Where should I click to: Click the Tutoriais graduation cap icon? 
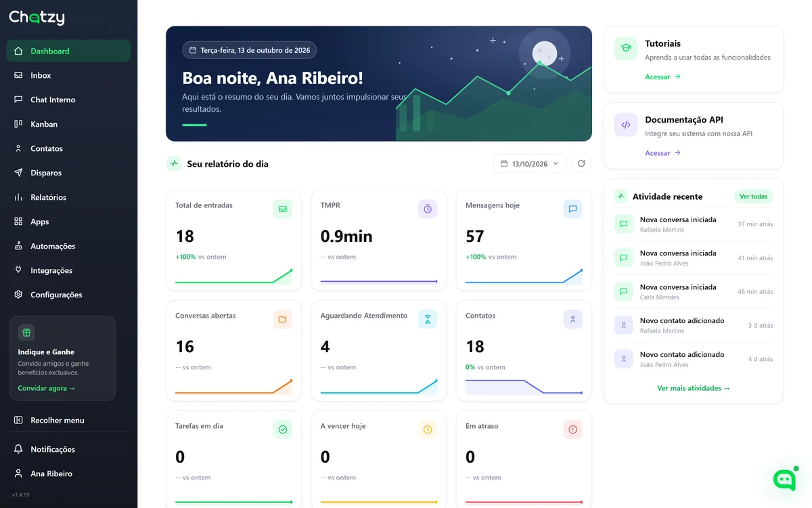[x=626, y=49]
